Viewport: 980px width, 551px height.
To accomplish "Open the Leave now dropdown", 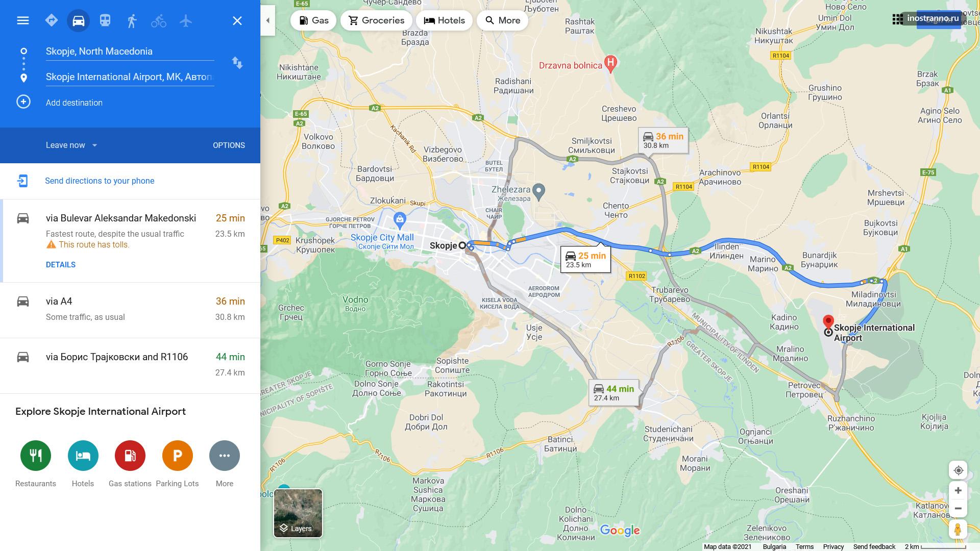I will pos(71,145).
